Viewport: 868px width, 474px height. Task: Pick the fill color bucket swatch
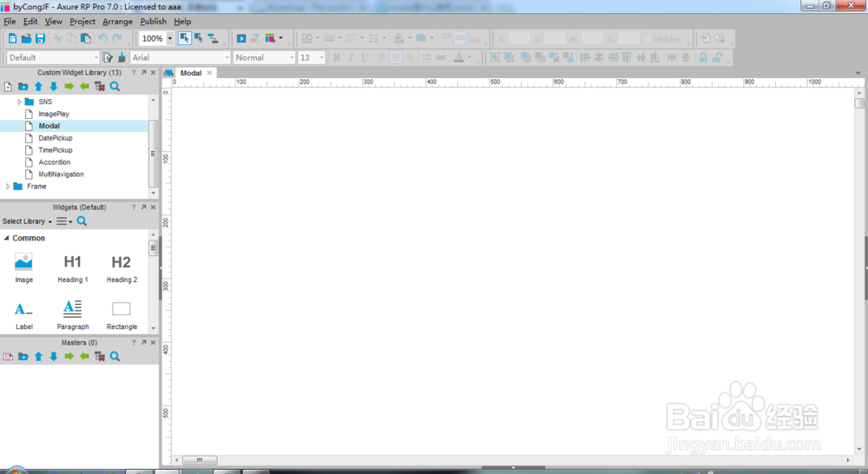pyautogui.click(x=398, y=38)
